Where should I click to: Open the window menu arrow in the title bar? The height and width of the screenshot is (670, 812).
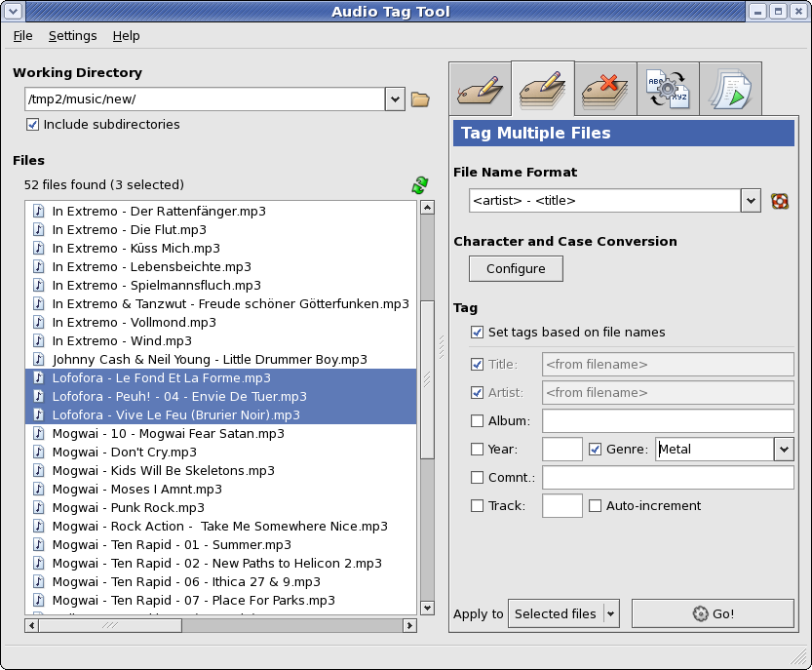[14, 11]
